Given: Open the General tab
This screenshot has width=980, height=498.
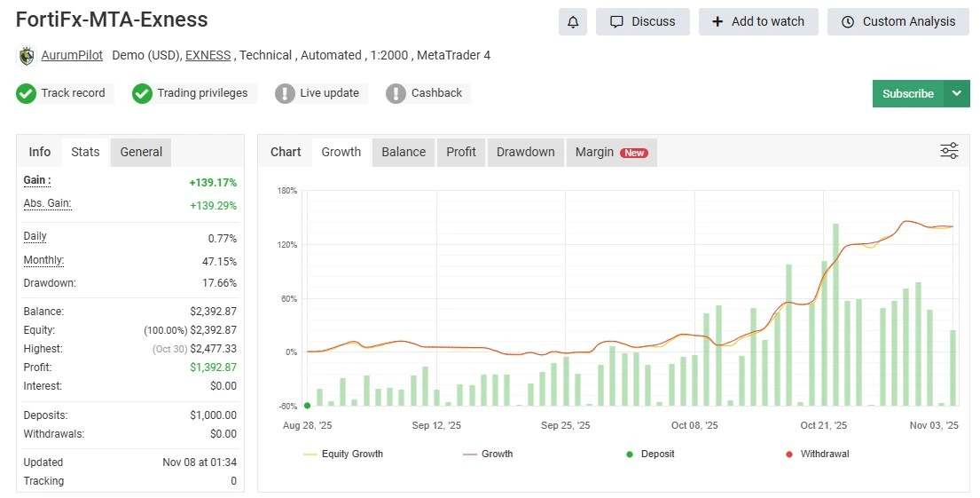Looking at the screenshot, I should click(141, 152).
